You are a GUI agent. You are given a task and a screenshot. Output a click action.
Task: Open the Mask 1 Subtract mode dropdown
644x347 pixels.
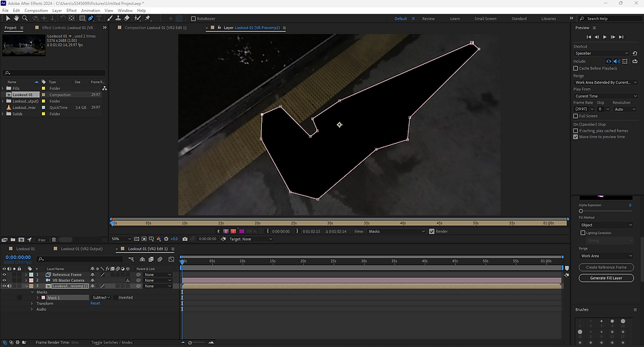tap(101, 297)
